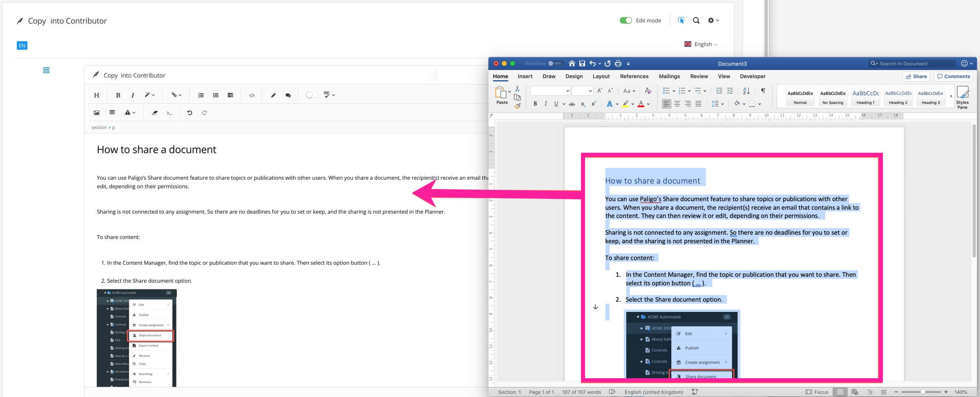Insert image using Paligo toolbar icon
Viewport: 980px width, 397px height.
(97, 113)
